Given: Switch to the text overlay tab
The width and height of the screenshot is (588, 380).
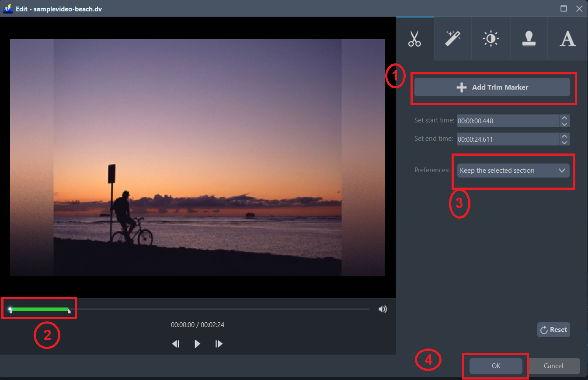Looking at the screenshot, I should [x=567, y=38].
